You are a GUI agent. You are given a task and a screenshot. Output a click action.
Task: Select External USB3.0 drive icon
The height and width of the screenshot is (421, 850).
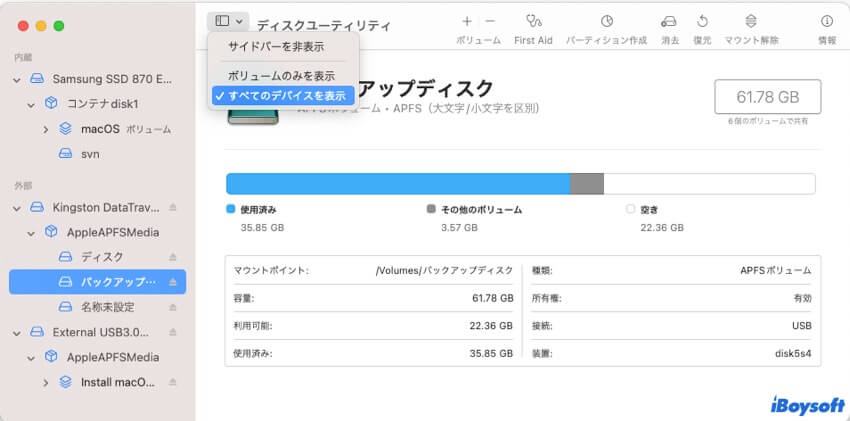pyautogui.click(x=37, y=332)
